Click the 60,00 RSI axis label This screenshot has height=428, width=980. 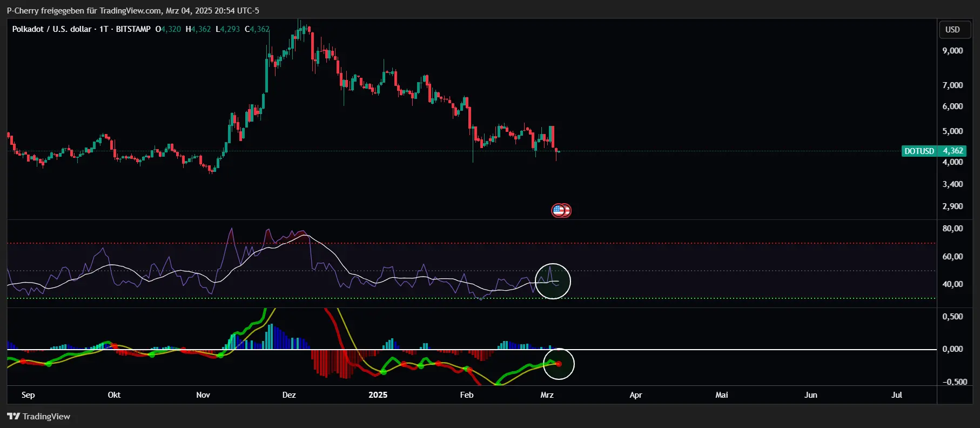click(x=952, y=256)
